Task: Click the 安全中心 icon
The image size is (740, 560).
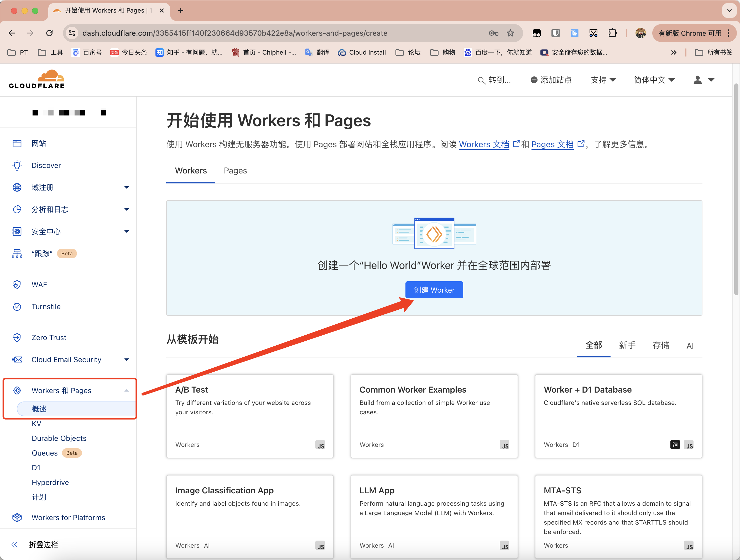Action: point(17,231)
